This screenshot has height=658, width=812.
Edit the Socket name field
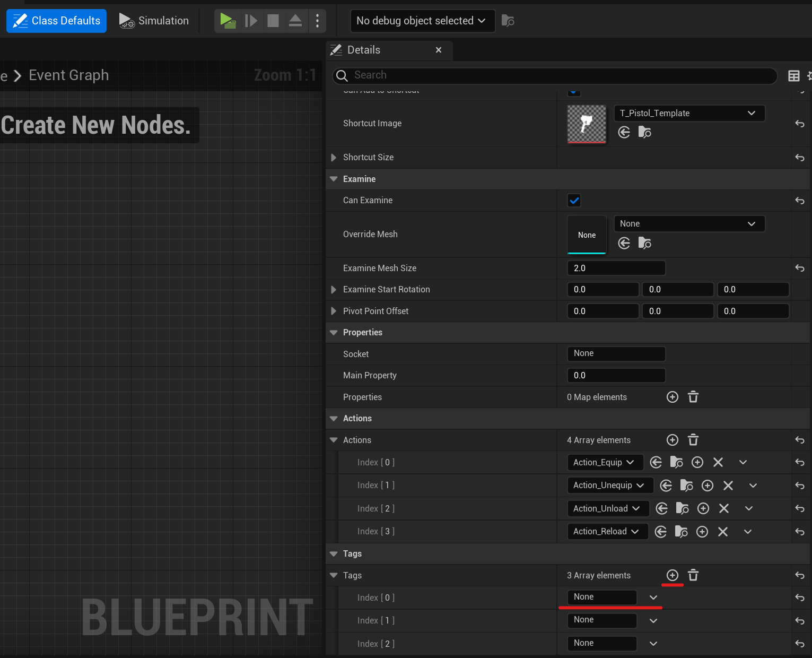click(616, 353)
